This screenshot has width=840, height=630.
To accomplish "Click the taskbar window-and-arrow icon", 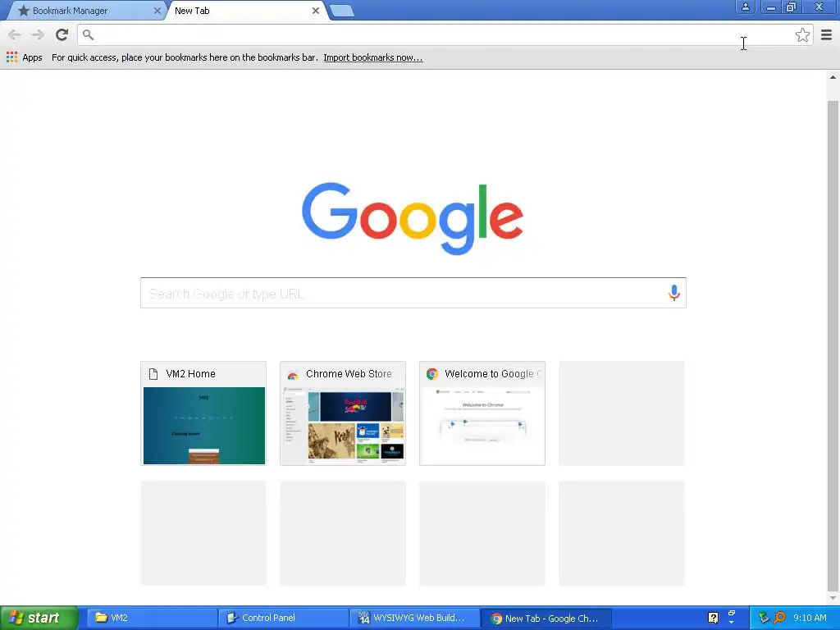I will pyautogui.click(x=732, y=617).
